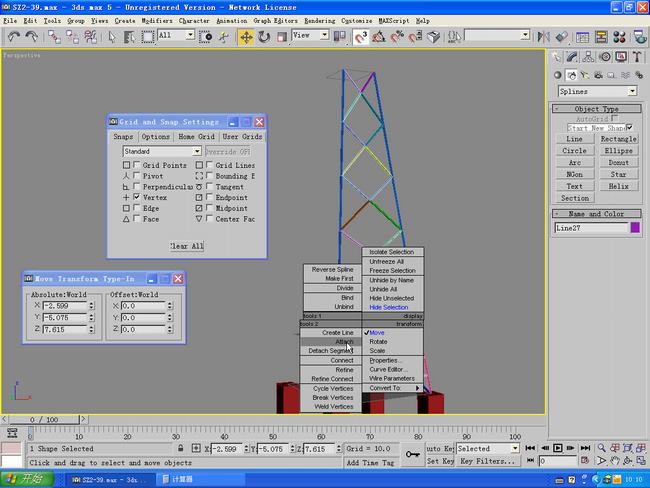
Task: Open the View reference coordinate dropdown
Action: click(310, 35)
